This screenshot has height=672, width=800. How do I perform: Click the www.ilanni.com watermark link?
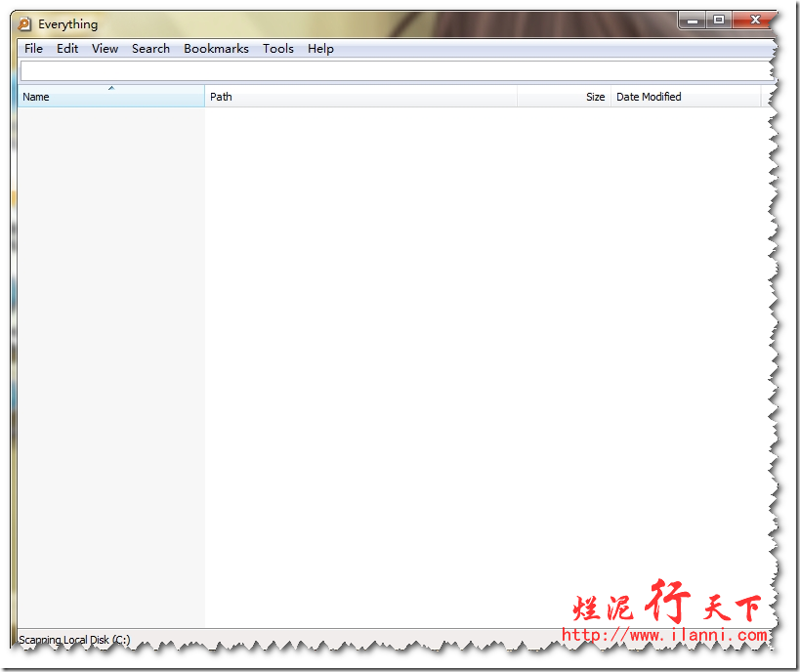tap(664, 635)
